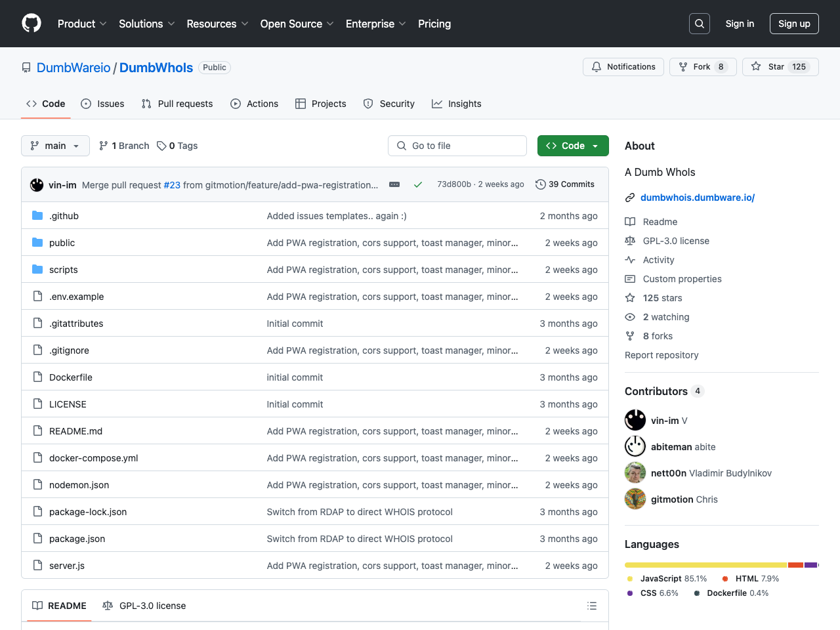Click the JavaScript yellow language bar segment
The image size is (840, 630).
click(705, 565)
